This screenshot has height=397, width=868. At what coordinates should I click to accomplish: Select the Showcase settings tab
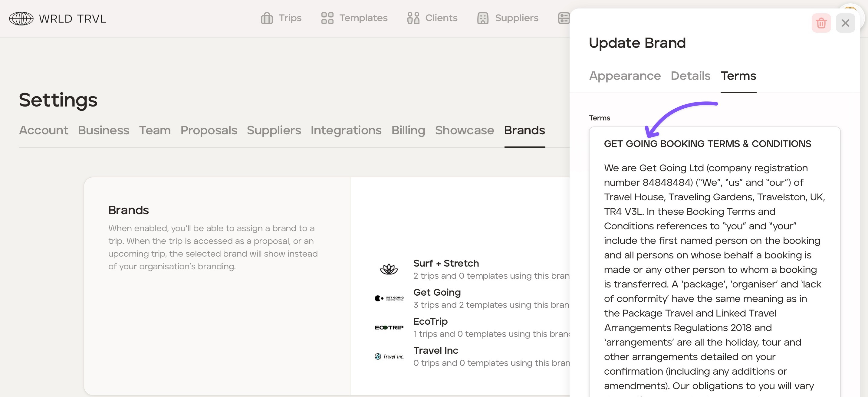[464, 130]
